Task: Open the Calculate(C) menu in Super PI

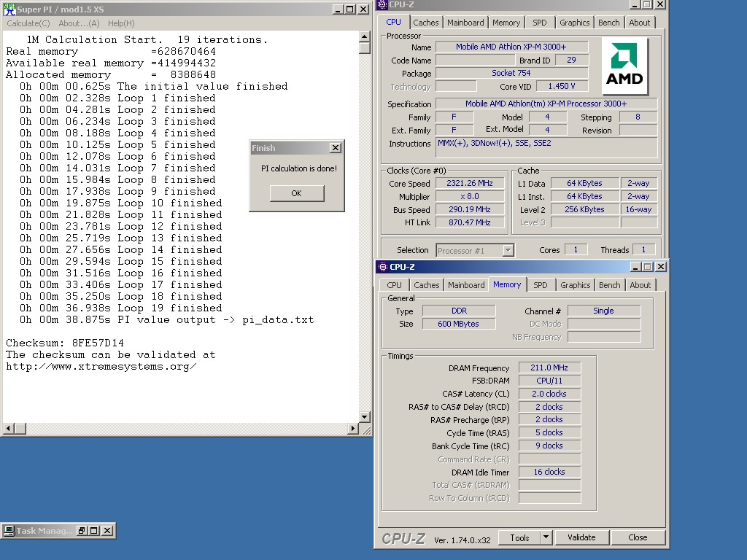Action: (x=28, y=23)
